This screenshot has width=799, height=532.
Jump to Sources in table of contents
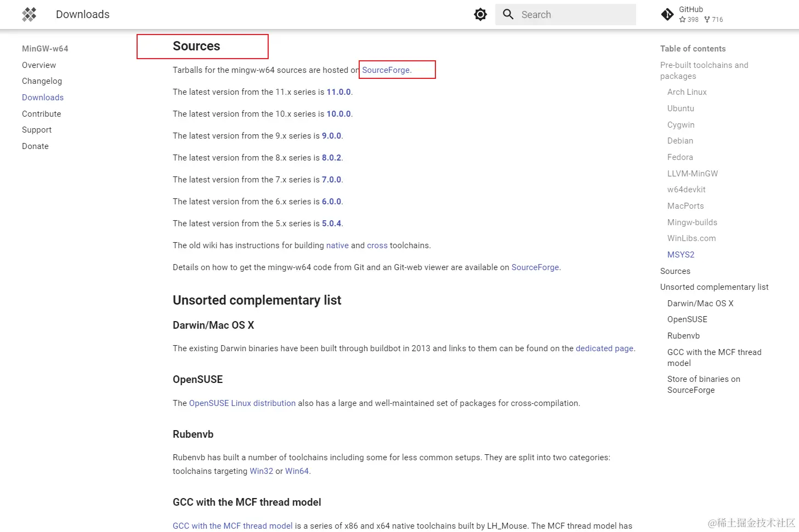(x=675, y=271)
